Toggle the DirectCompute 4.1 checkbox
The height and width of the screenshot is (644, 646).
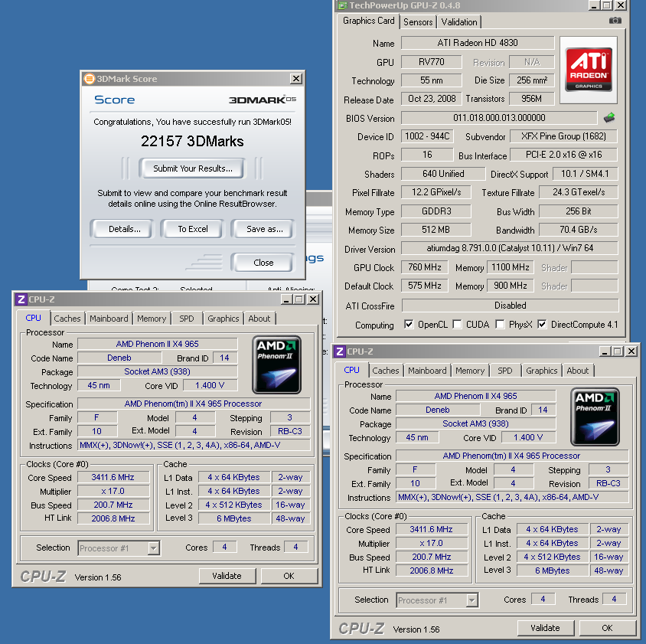(x=542, y=325)
